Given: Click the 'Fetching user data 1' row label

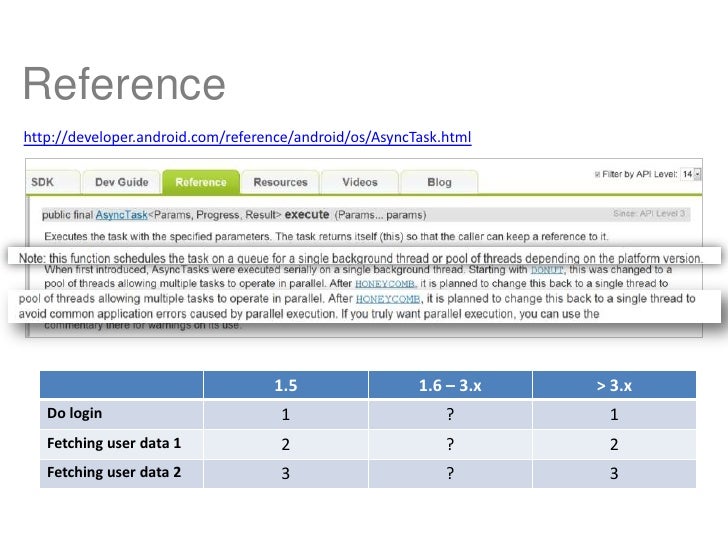Looking at the screenshot, I should pos(114,443).
